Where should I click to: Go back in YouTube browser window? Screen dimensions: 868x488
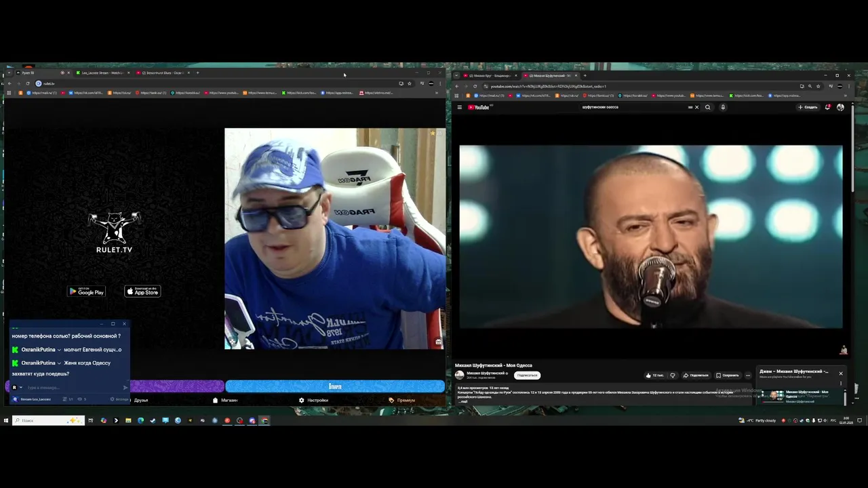pos(456,86)
